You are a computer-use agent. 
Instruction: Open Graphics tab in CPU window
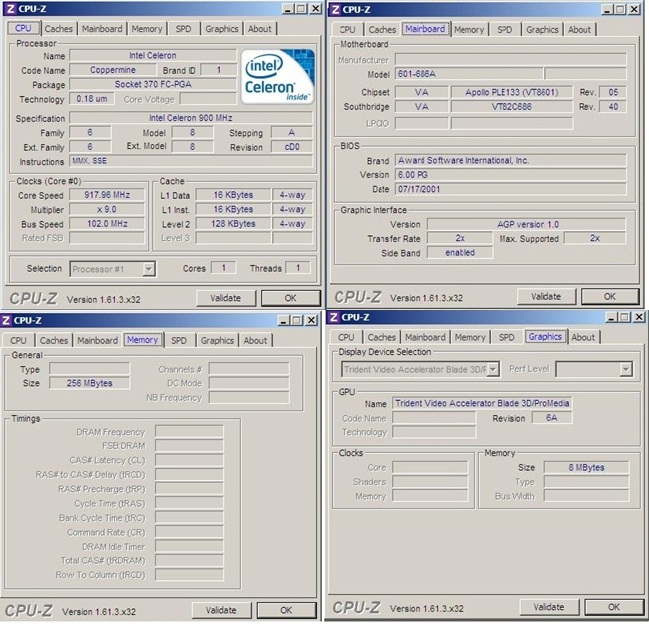click(x=221, y=29)
